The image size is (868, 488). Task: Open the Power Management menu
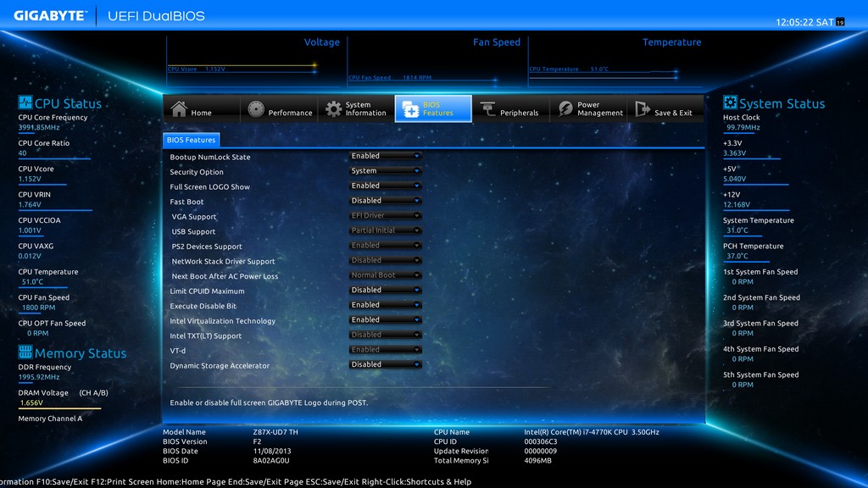[x=588, y=108]
